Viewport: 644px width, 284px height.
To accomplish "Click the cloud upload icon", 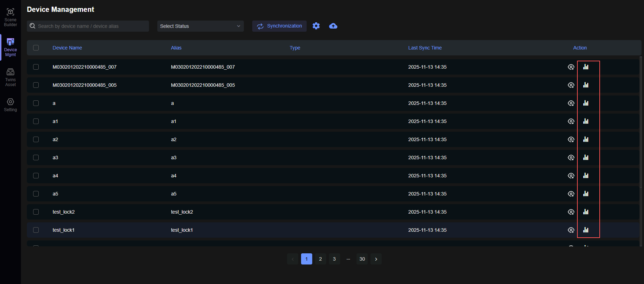I will [x=333, y=26].
